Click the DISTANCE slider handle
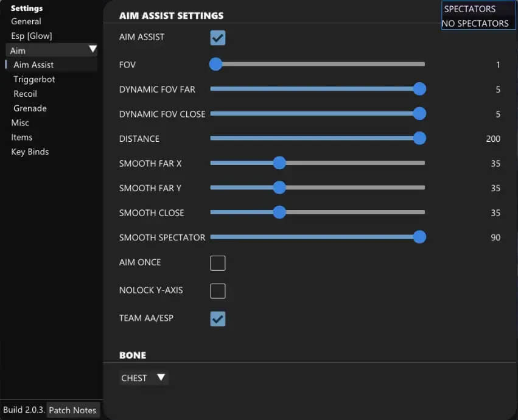Screen dimensions: 518x420 (x=419, y=138)
